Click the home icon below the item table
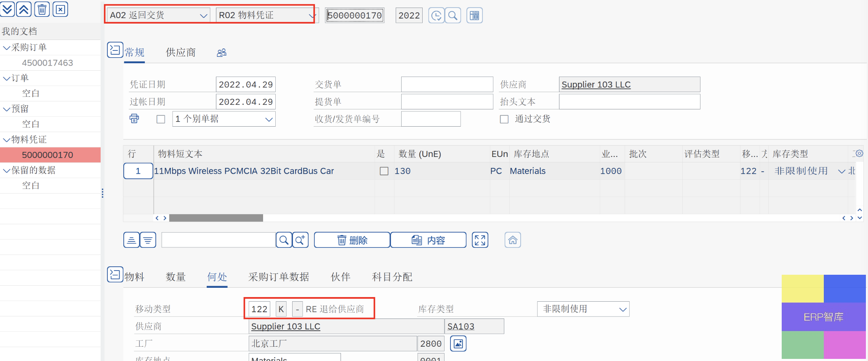Screen dimensions: 868x361 513,240
